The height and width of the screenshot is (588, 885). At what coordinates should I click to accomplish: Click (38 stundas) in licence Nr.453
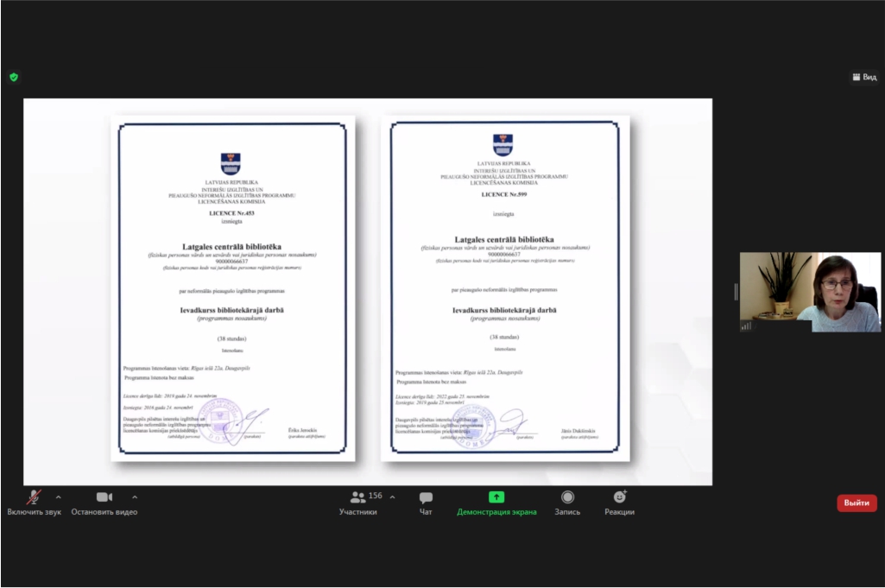tap(232, 338)
